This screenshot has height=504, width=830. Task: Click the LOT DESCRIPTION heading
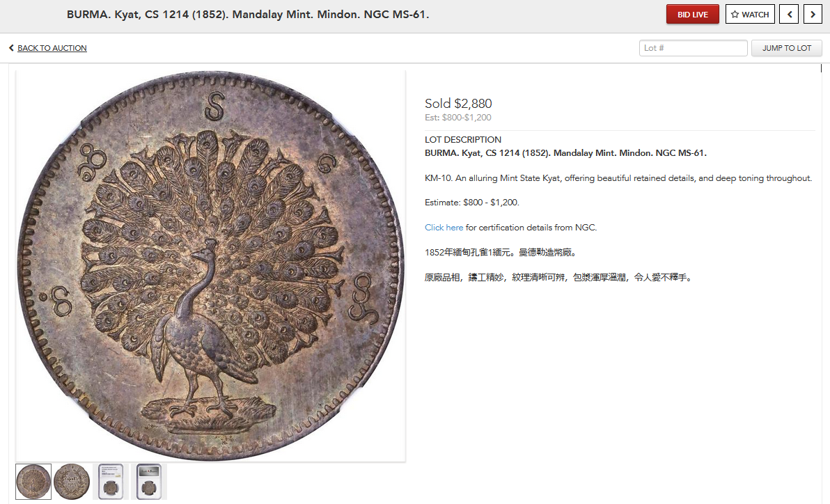point(462,140)
